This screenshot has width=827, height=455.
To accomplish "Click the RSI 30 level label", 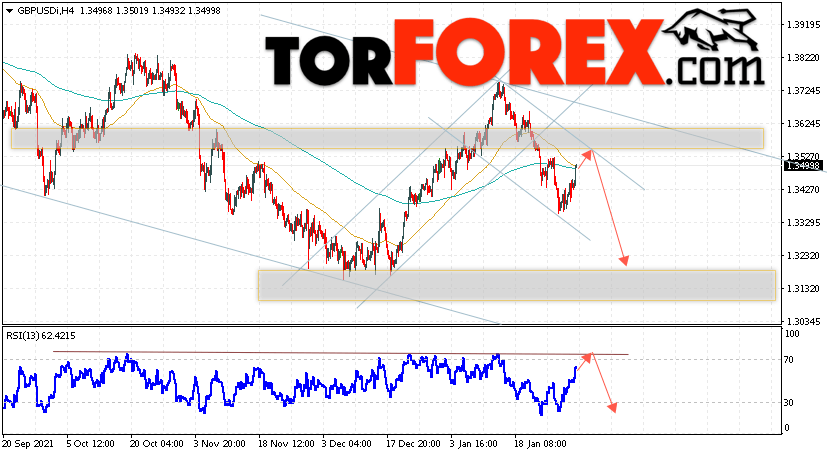I will [788, 403].
